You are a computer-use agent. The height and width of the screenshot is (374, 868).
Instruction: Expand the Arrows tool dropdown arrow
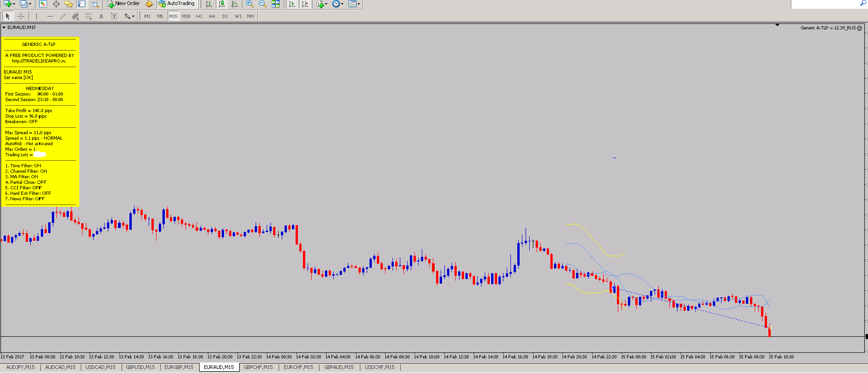[x=133, y=17]
